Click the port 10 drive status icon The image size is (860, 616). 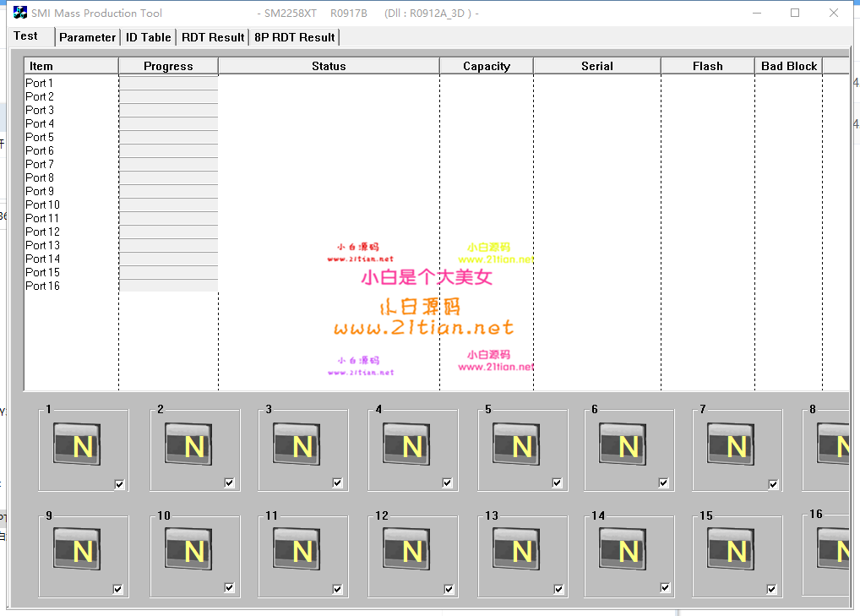[193, 549]
